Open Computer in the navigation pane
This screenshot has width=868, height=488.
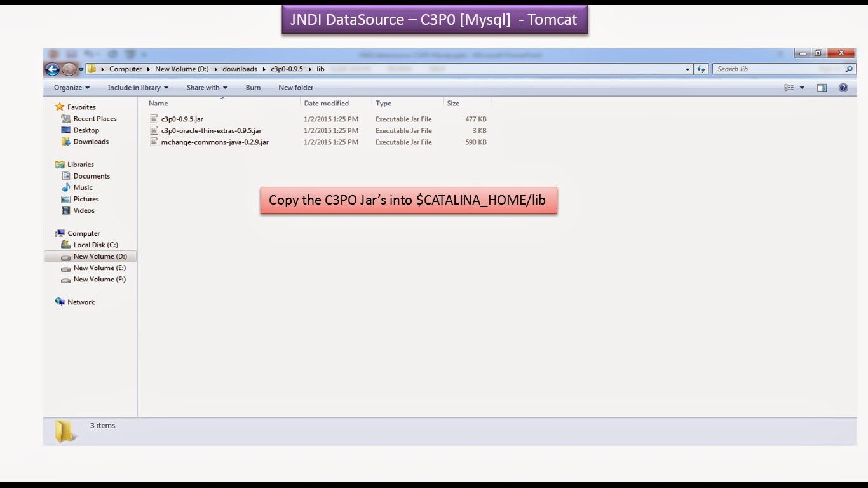tap(84, 233)
